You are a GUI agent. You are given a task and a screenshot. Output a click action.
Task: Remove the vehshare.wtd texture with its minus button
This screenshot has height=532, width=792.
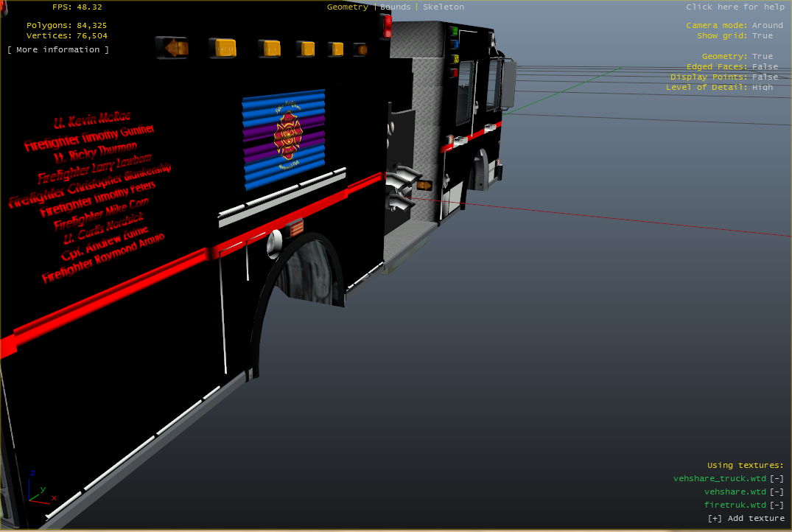pyautogui.click(x=777, y=491)
